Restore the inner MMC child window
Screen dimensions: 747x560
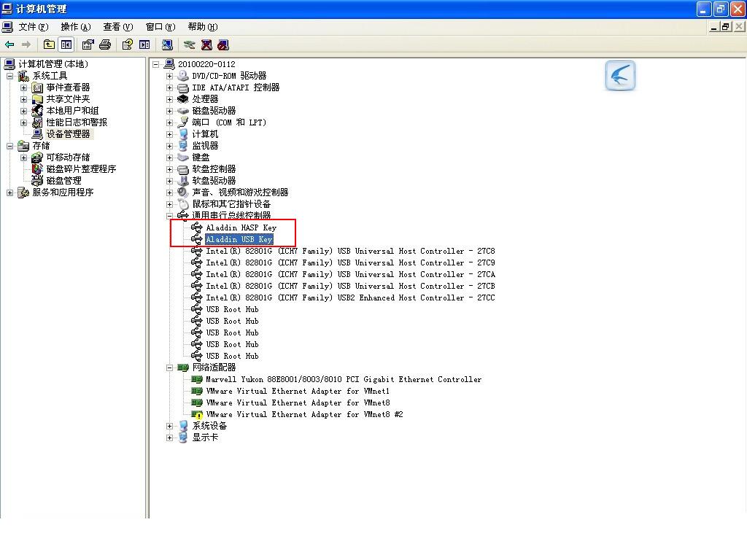726,27
